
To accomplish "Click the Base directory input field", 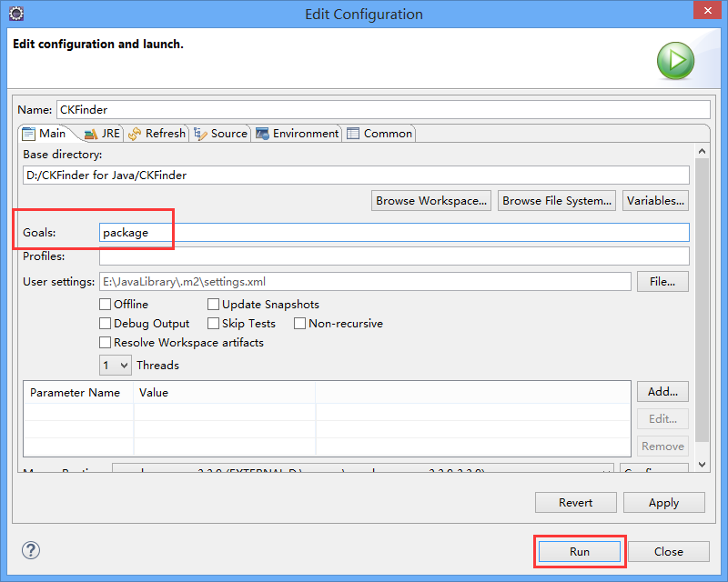I will coord(356,176).
